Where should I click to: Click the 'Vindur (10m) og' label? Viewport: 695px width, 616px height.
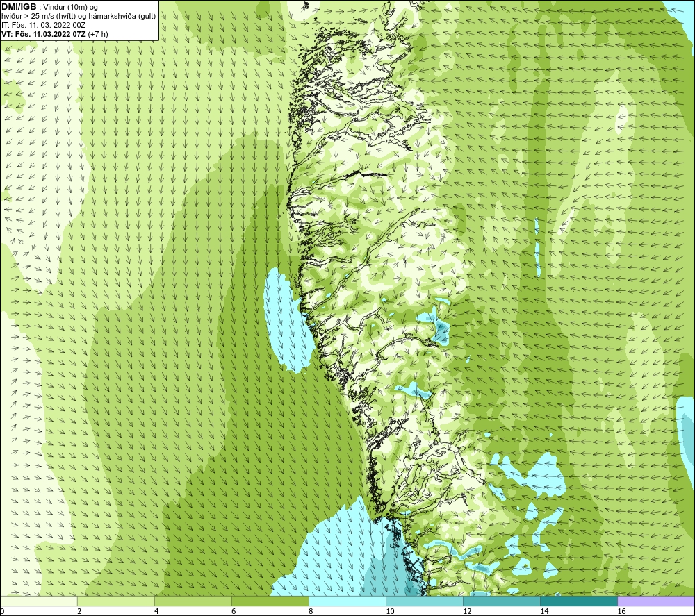pyautogui.click(x=70, y=8)
